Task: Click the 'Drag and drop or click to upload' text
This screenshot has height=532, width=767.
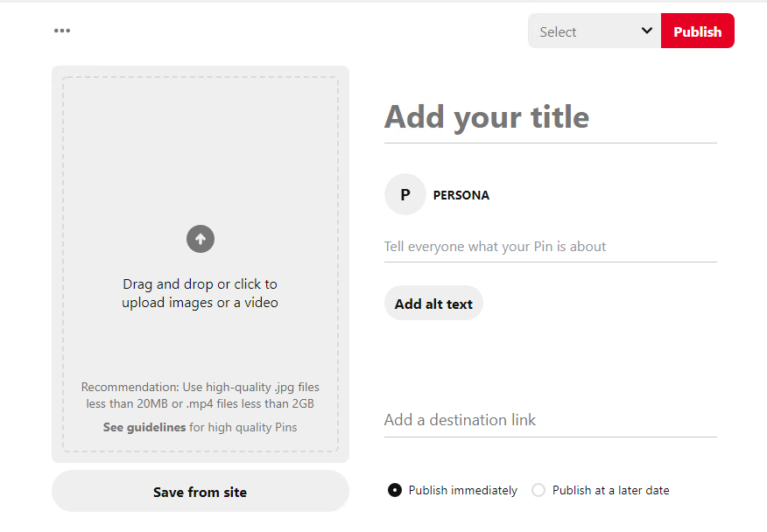Action: point(200,293)
